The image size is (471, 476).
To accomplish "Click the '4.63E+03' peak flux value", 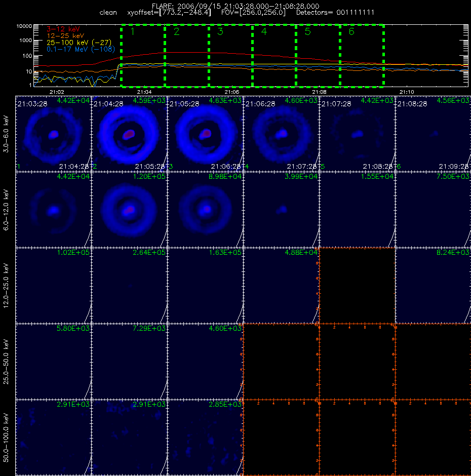I will (225, 100).
